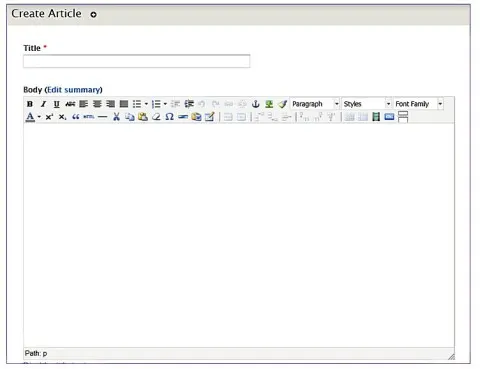Apply subscript formatting

pos(63,117)
